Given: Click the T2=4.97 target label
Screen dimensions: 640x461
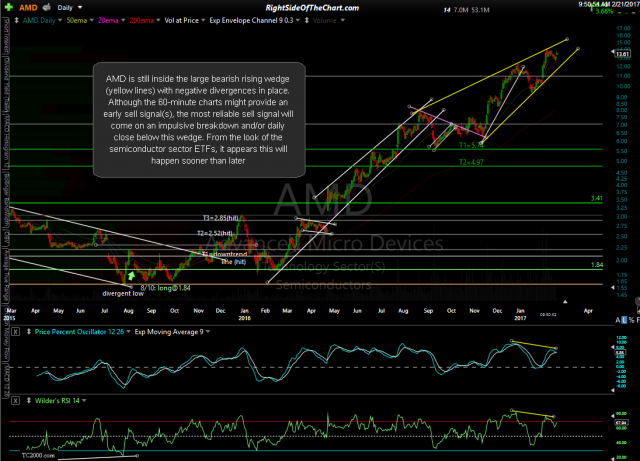Looking at the screenshot, I should point(471,162).
